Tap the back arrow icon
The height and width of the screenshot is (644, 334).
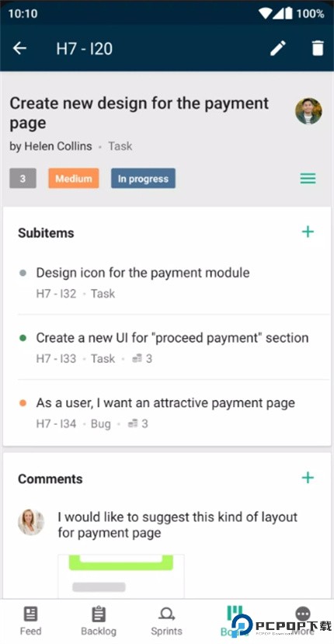click(x=19, y=48)
